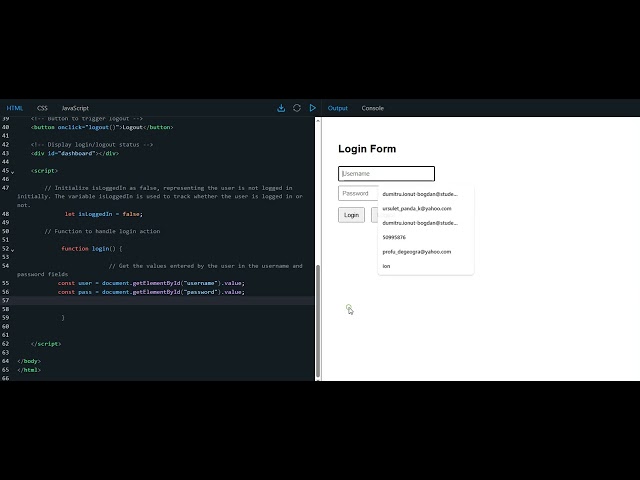Click the 'let isLoggedIn = false;' code line
Screen dimensions: 640x480
coord(104,214)
